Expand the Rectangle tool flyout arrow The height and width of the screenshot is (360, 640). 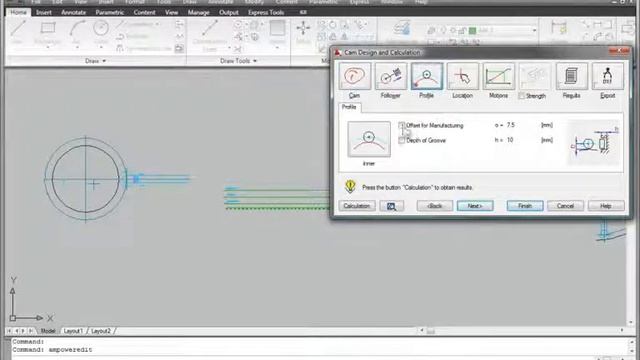click(x=48, y=48)
